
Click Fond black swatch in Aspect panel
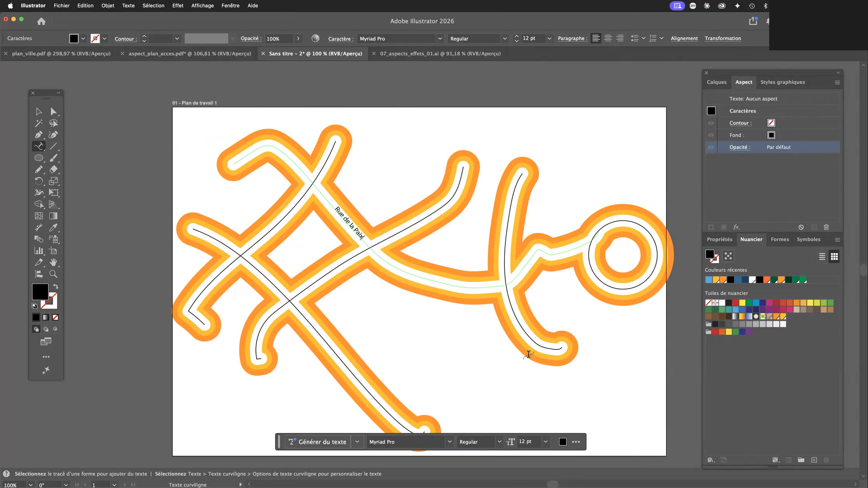[771, 135]
